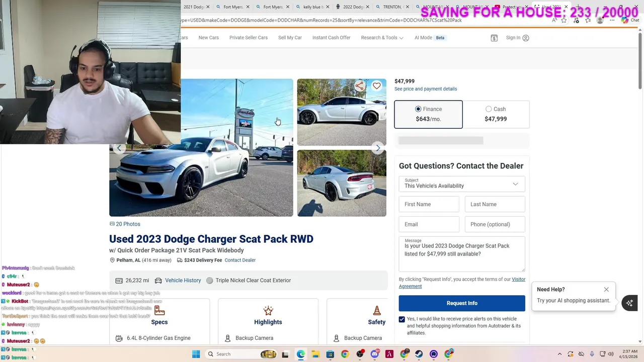
Task: Open Discord from taskbar
Action: click(x=374, y=354)
